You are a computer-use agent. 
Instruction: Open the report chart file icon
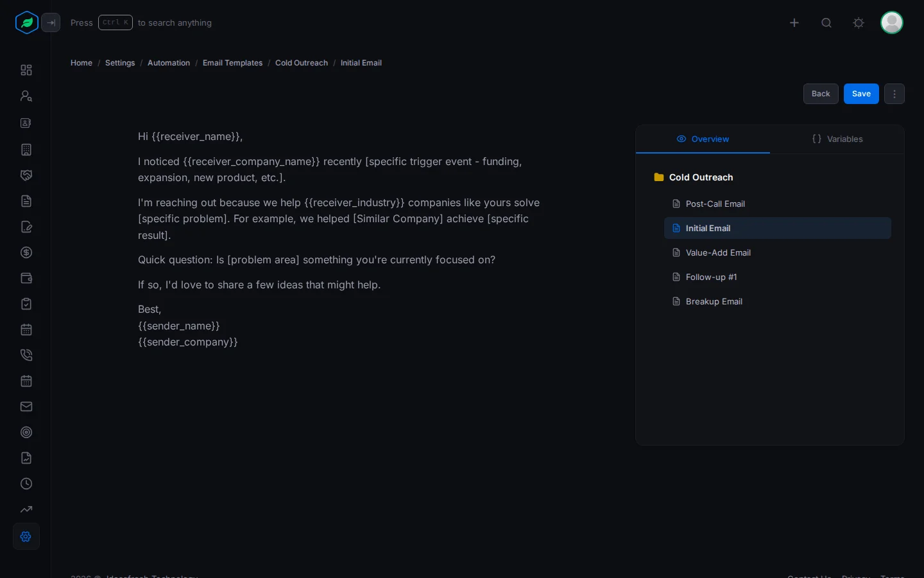click(x=26, y=458)
